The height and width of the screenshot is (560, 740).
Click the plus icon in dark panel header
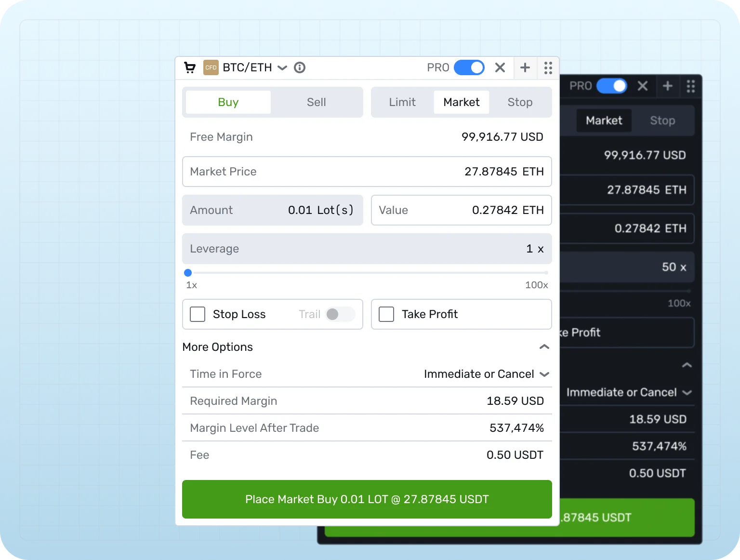668,86
